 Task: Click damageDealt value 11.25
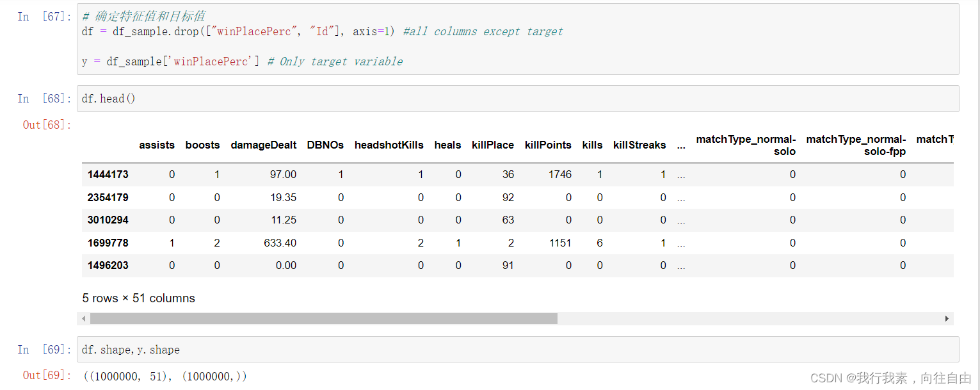click(x=284, y=220)
